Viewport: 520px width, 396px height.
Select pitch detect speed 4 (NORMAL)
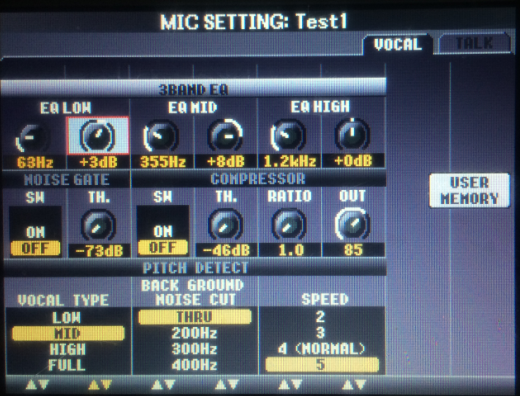(322, 349)
